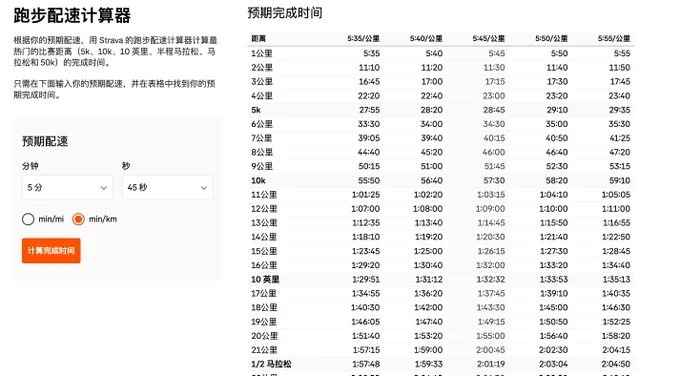680x376 pixels.
Task: Click the 2:04:50 half marathon time
Action: pyautogui.click(x=616, y=364)
